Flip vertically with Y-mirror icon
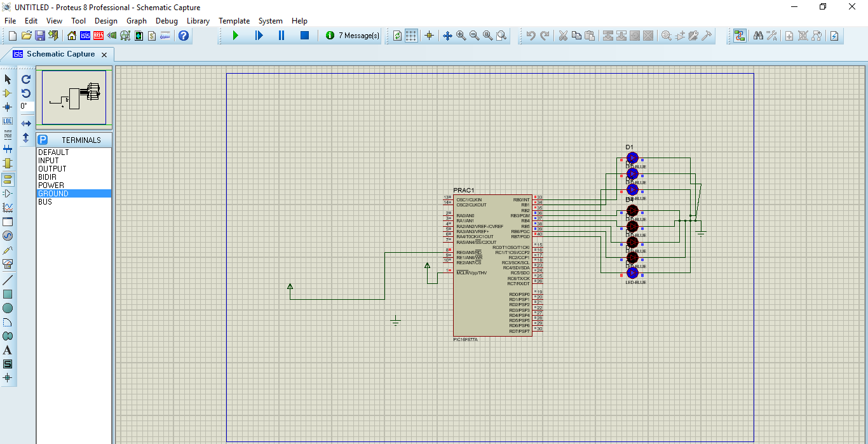 point(26,137)
